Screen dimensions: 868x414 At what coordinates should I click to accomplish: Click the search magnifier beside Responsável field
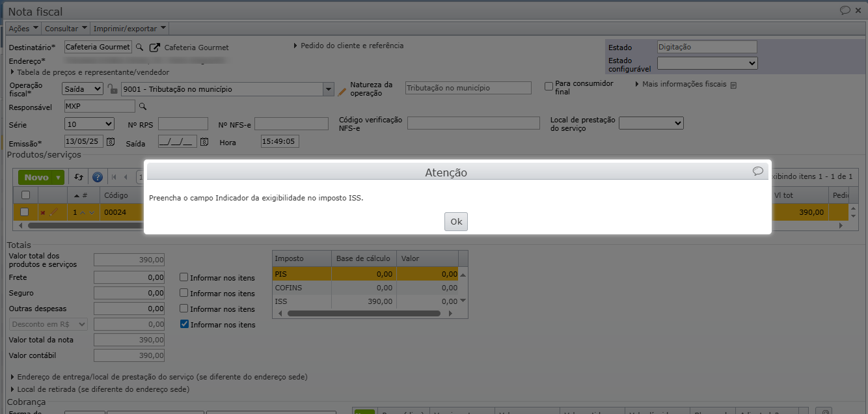[143, 107]
